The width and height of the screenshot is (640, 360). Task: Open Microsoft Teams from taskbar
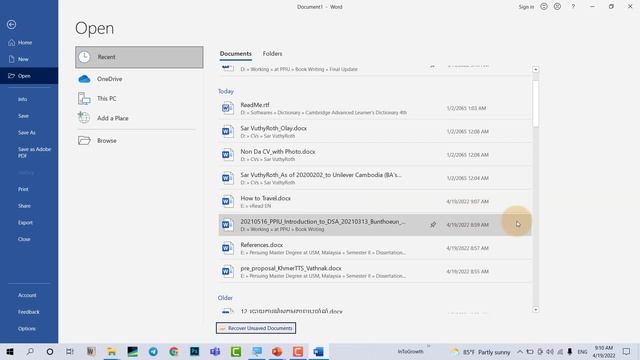pos(215,351)
